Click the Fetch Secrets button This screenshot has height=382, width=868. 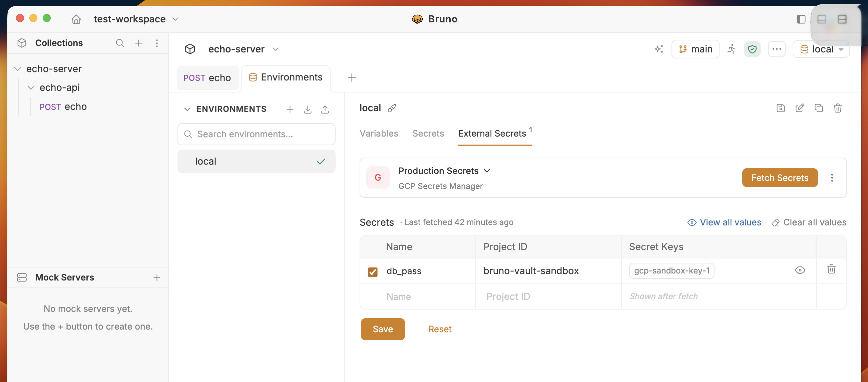point(780,178)
